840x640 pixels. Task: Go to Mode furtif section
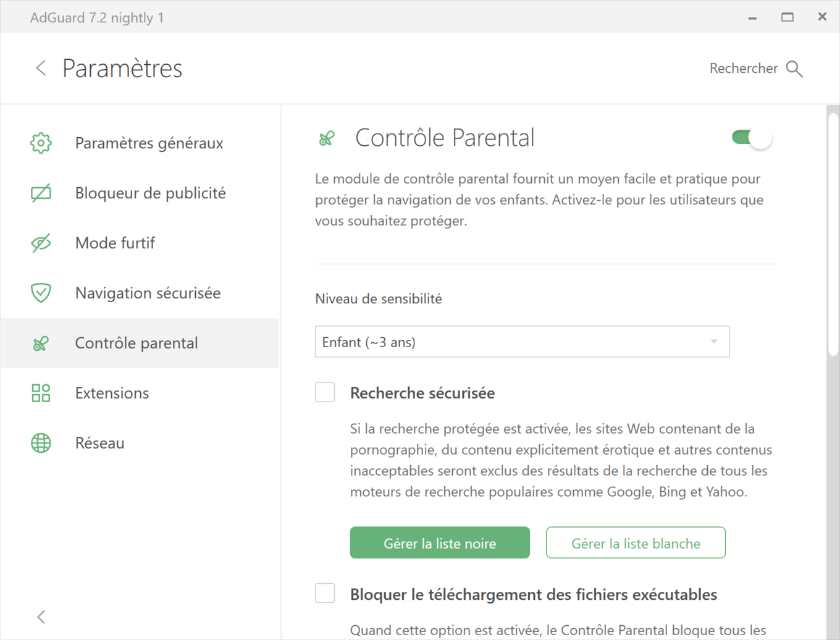pyautogui.click(x=140, y=243)
